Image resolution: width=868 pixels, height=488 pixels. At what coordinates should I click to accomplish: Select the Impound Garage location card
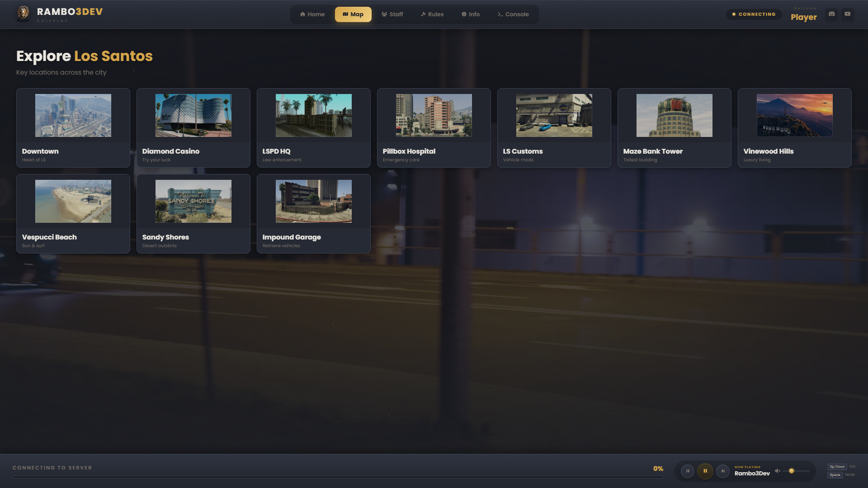[x=313, y=214]
